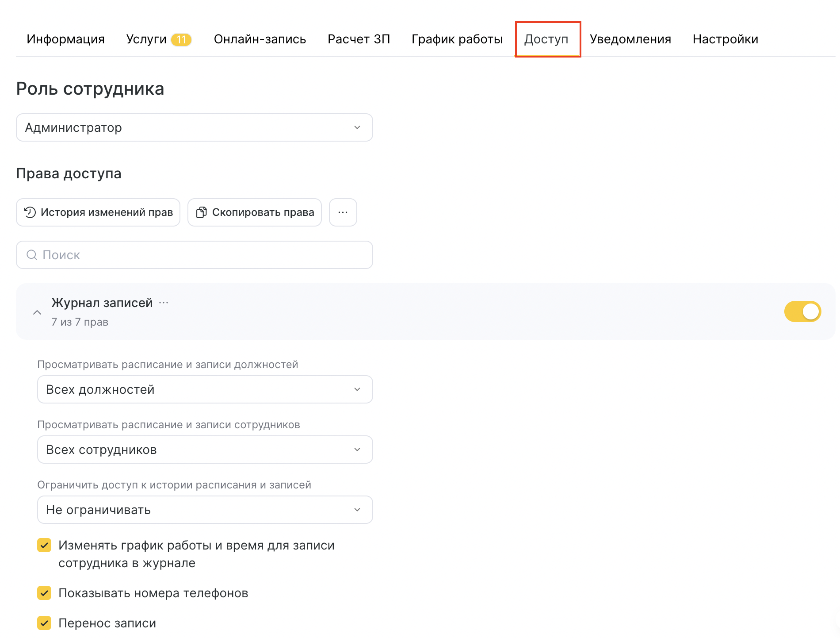Uncheck Изменять график работы checkbox
840x638 pixels.
[x=44, y=545]
